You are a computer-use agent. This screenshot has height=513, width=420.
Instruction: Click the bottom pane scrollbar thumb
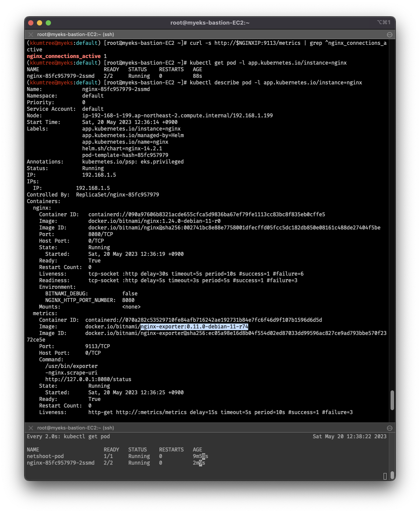coord(392,475)
